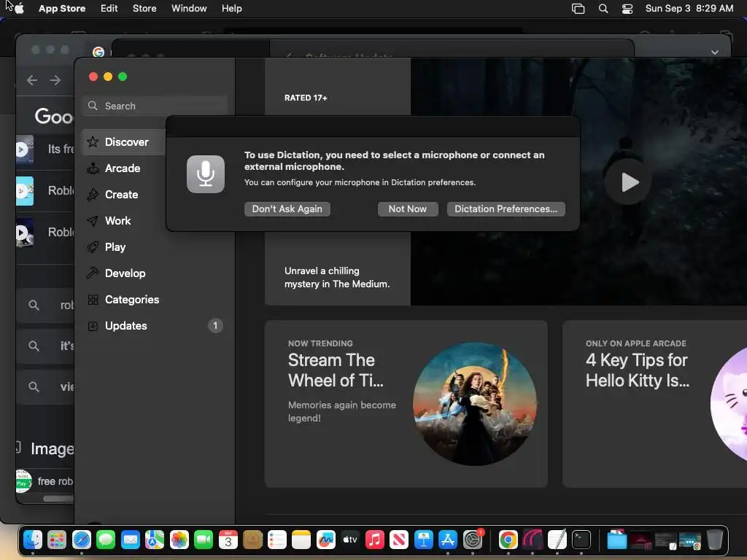Click the microphone icon in Dictation dialog
The width and height of the screenshot is (747, 560).
206,174
